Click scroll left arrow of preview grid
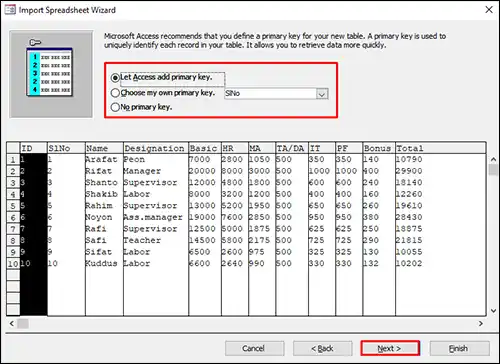Image resolution: width=500 pixels, height=364 pixels. pyautogui.click(x=11, y=323)
